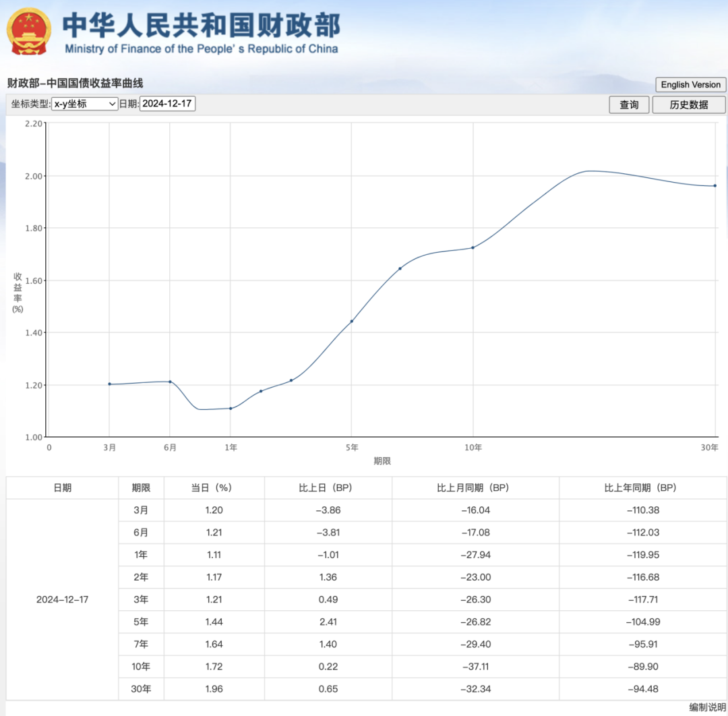728x716 pixels.
Task: Click the -119.95 yearly change value
Action: pyautogui.click(x=643, y=554)
